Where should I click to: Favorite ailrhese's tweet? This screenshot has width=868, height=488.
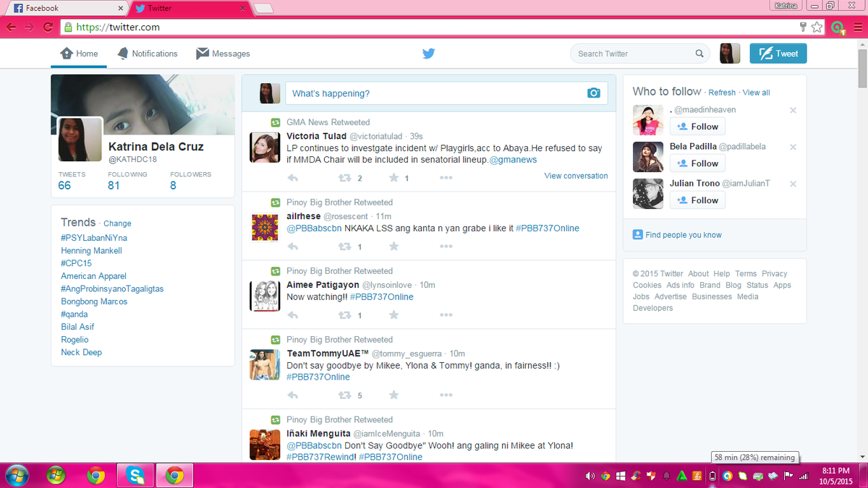[393, 247]
